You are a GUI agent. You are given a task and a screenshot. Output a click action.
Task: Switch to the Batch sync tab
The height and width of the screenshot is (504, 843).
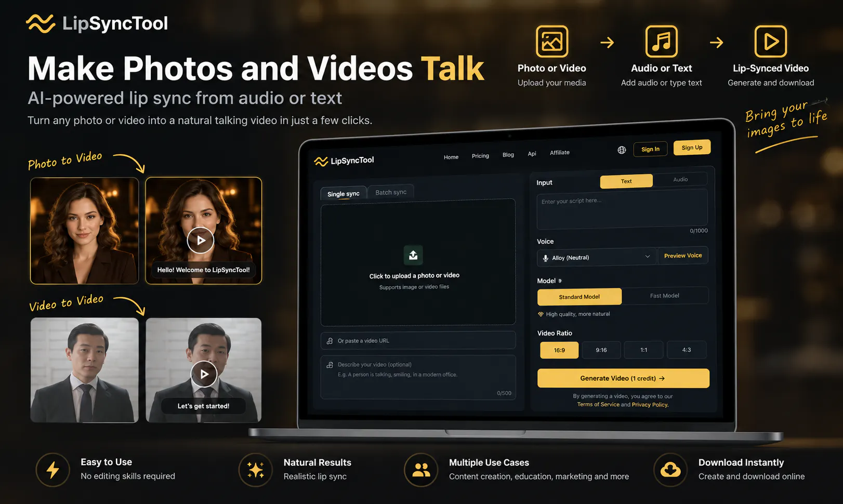pyautogui.click(x=391, y=192)
